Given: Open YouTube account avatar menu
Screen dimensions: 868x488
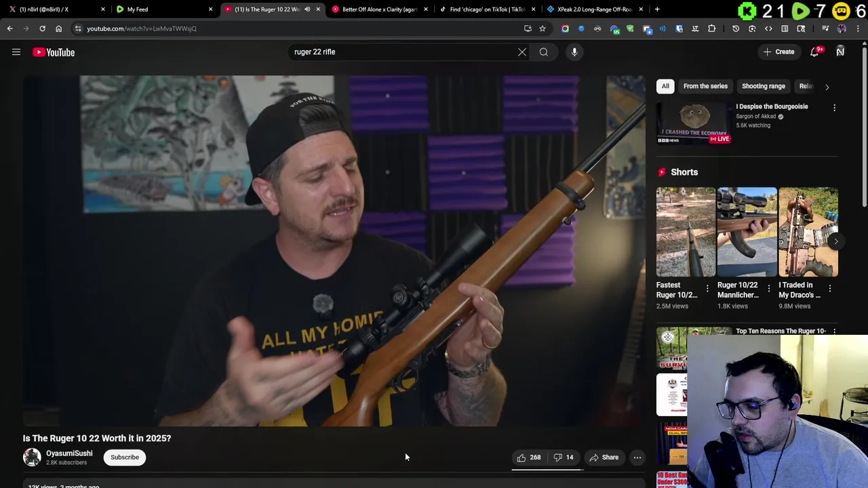Looking at the screenshot, I should (840, 52).
